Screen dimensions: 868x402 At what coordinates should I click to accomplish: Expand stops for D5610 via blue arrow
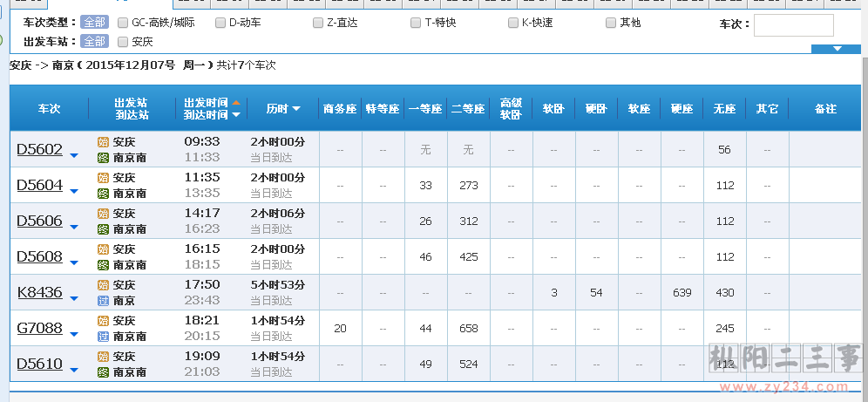(74, 370)
